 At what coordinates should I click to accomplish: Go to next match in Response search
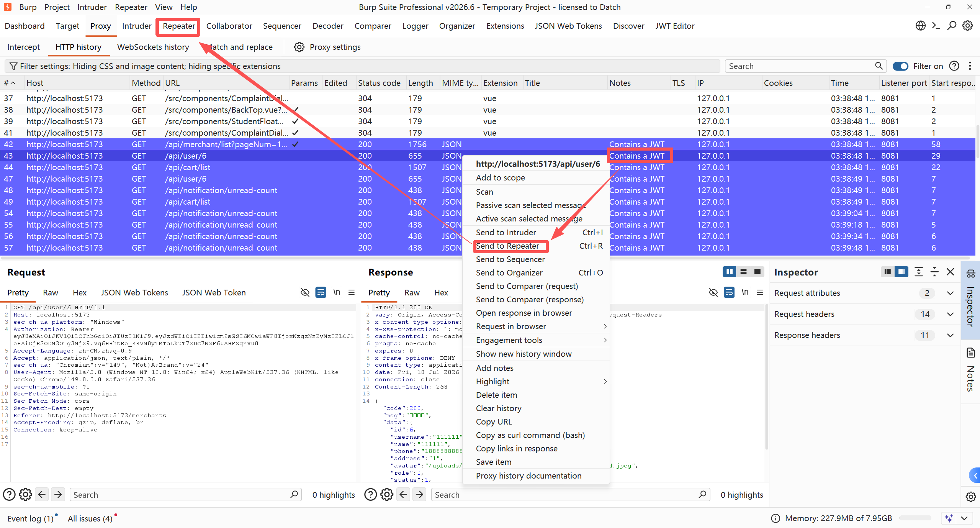click(x=419, y=495)
